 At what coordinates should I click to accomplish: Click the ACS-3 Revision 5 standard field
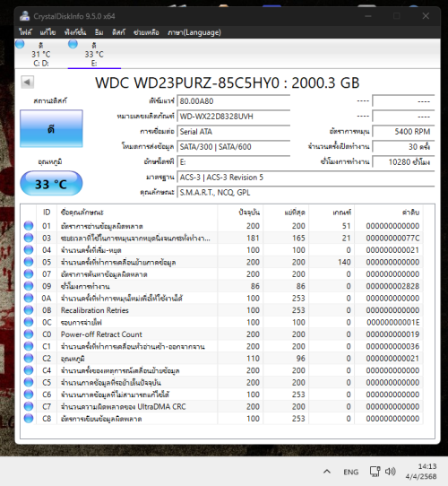(x=306, y=178)
